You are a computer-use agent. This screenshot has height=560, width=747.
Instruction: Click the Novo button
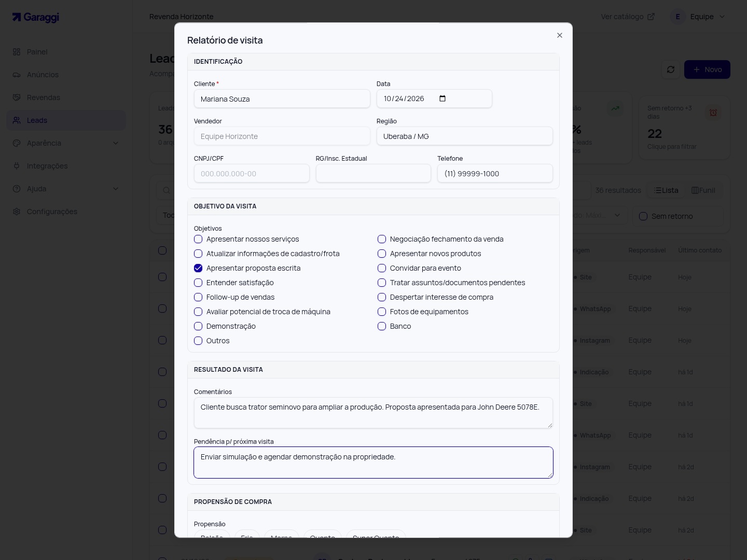tap(707, 69)
